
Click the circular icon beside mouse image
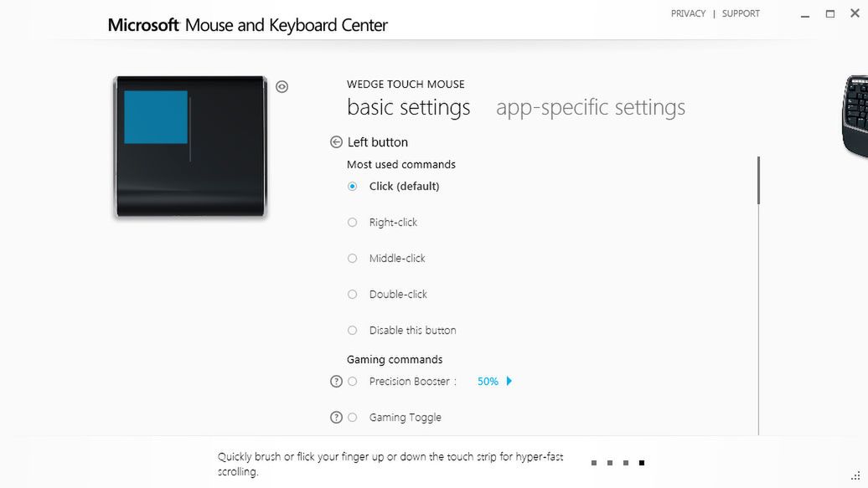point(282,86)
